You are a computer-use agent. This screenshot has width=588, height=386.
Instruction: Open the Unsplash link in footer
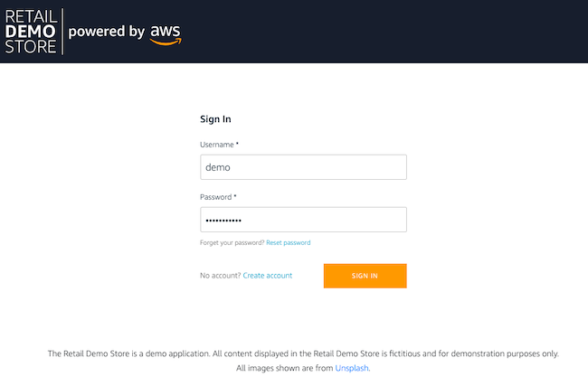(352, 369)
